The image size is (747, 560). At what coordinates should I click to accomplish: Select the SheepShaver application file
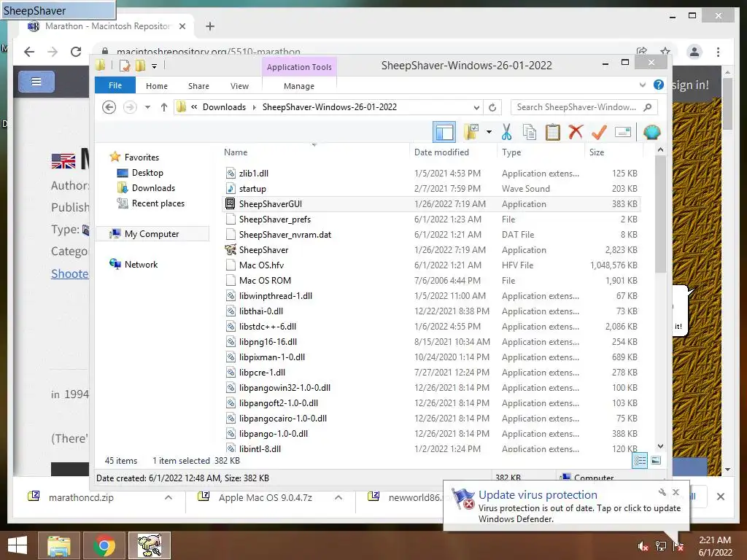(x=432, y=249)
